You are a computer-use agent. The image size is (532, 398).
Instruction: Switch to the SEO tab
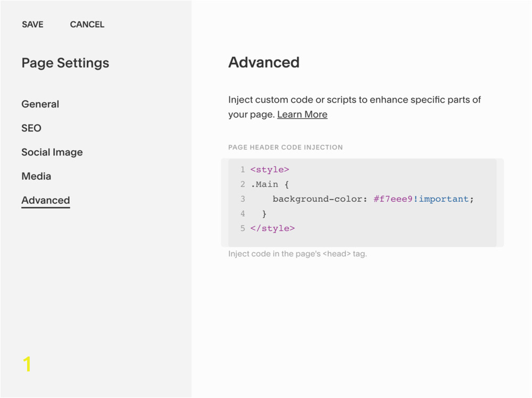tap(31, 128)
